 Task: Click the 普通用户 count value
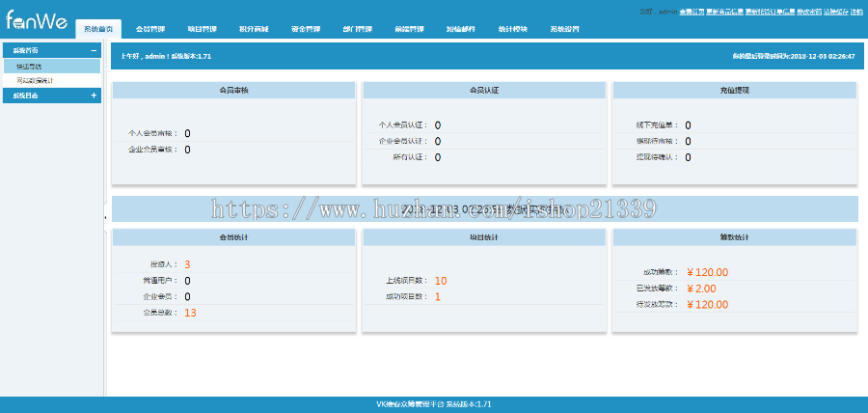(188, 281)
